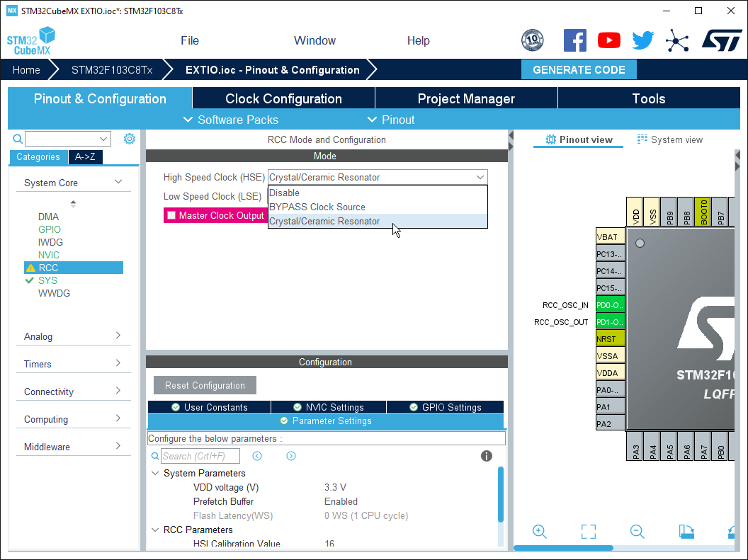Screen dimensions: 748x560
Task: Open the peripheral search combo box arrow
Action: click(x=103, y=139)
